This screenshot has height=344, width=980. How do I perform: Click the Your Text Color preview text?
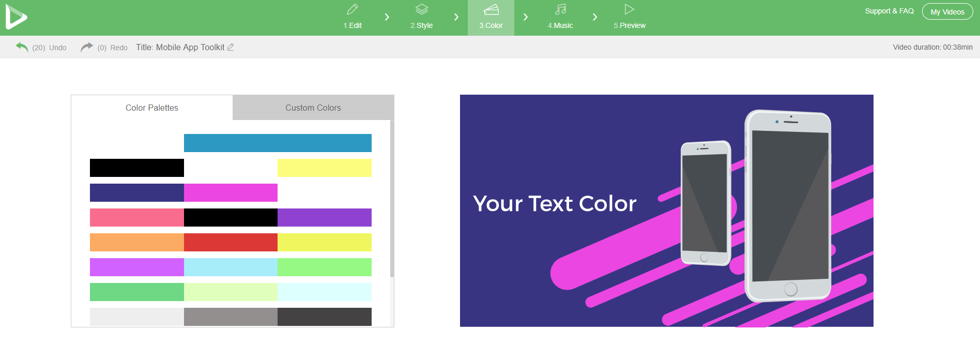[x=555, y=204]
